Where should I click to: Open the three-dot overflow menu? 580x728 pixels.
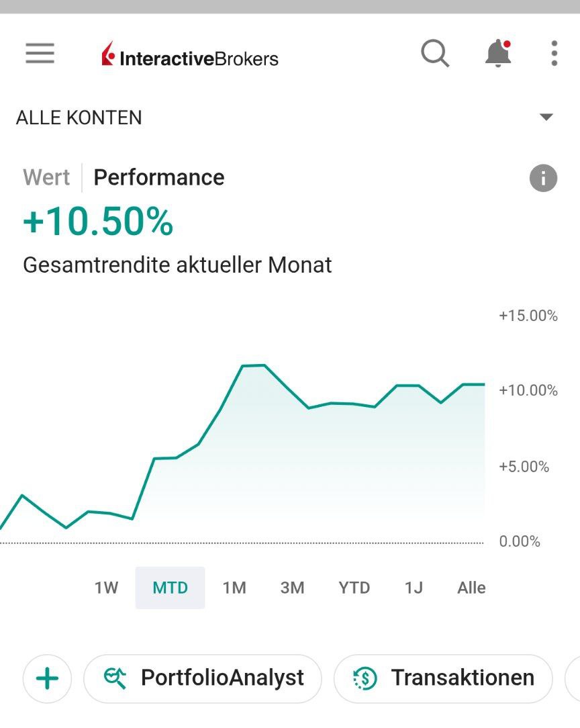(x=554, y=54)
